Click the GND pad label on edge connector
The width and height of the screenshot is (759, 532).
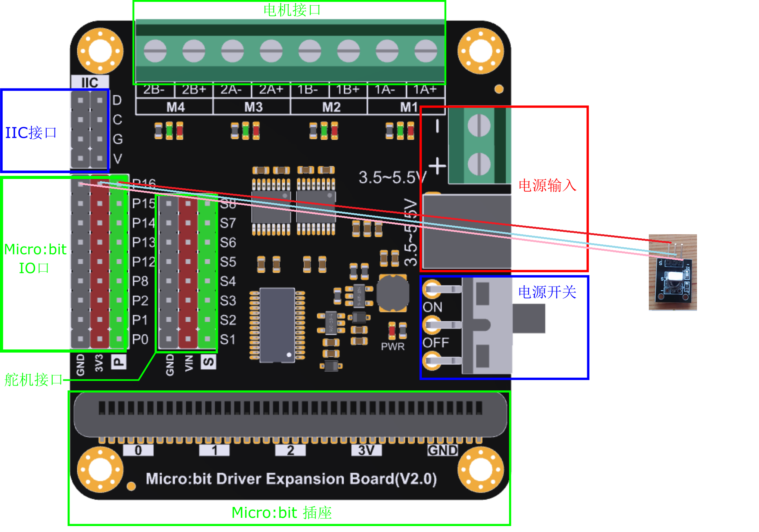pyautogui.click(x=443, y=450)
